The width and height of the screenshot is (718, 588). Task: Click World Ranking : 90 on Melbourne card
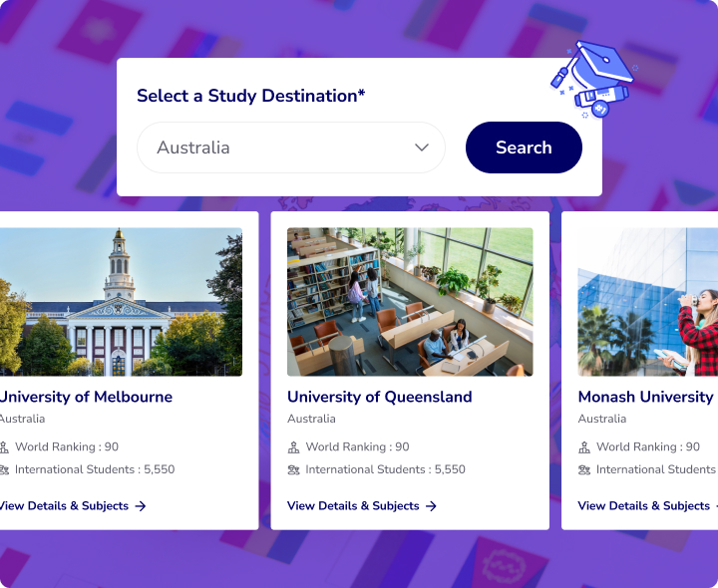coord(67,447)
